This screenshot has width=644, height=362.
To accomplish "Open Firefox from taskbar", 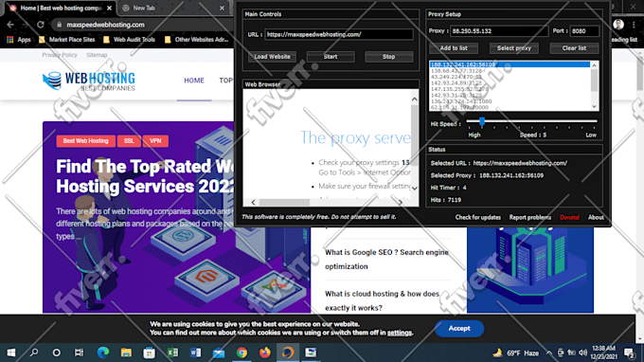I will [265, 353].
